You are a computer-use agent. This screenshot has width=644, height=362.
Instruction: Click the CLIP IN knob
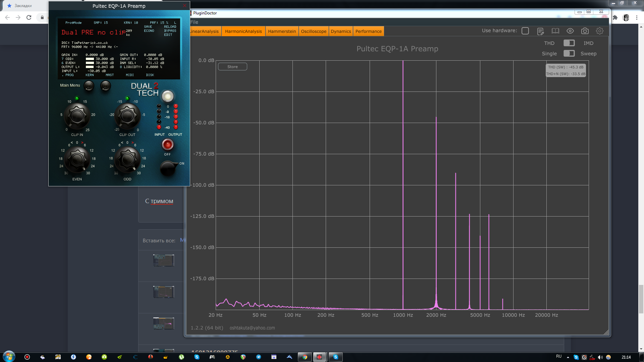pos(77,116)
